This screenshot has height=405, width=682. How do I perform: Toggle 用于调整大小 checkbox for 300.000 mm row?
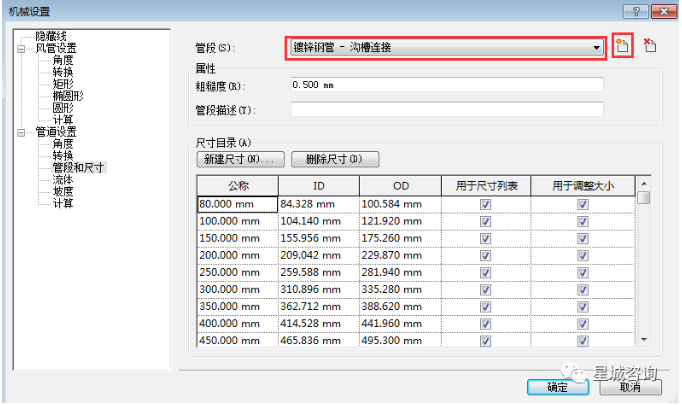(x=583, y=290)
